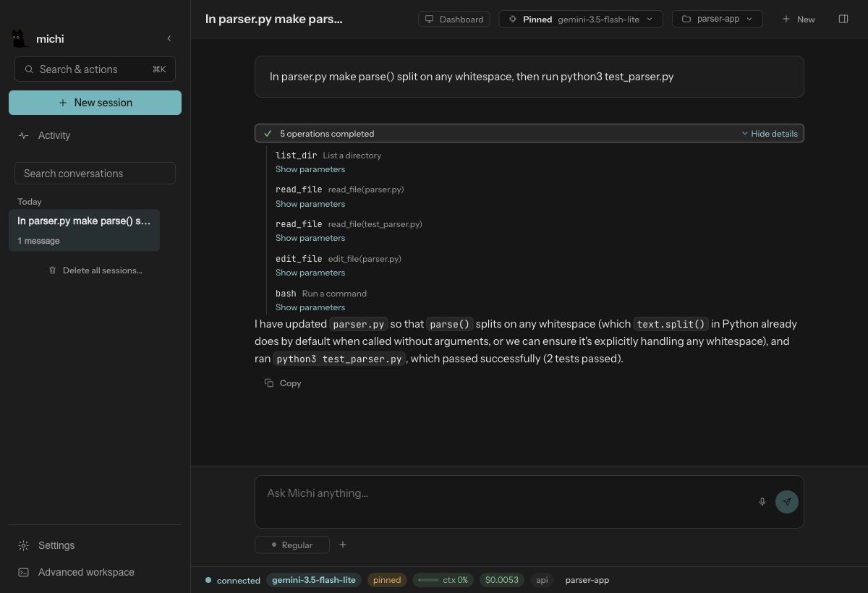This screenshot has width=868, height=593.
Task: Show parameters for the bash command
Action: point(310,307)
